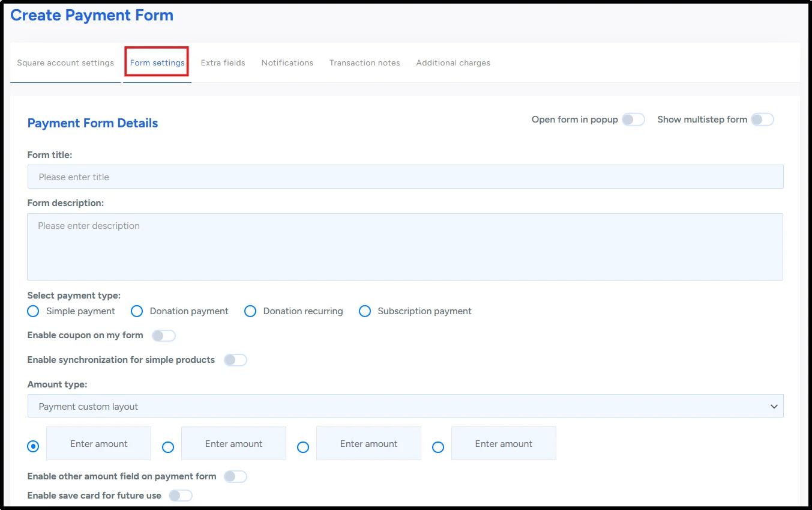Select Simple payment radio button
812x510 pixels.
[x=33, y=311]
